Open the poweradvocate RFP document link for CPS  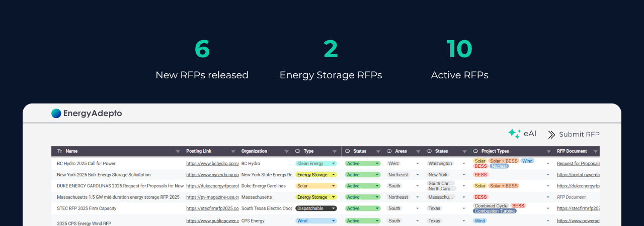[x=579, y=221]
